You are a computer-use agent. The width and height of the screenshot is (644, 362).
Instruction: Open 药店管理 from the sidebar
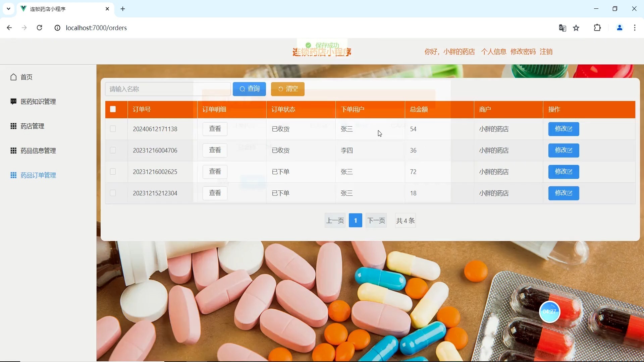click(x=32, y=126)
